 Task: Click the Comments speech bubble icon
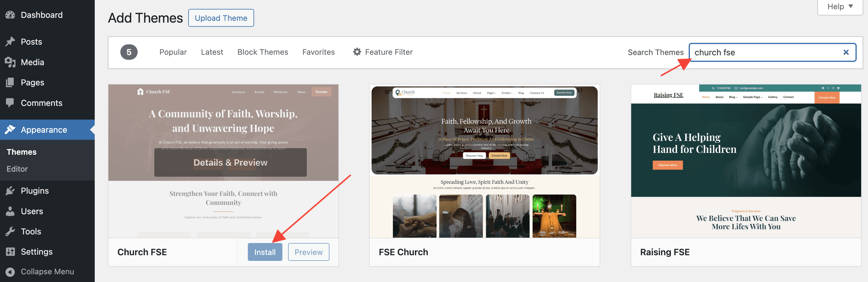tap(10, 103)
